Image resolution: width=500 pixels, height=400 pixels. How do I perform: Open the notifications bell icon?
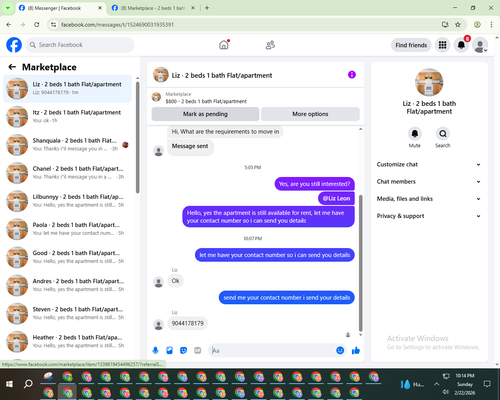click(461, 45)
